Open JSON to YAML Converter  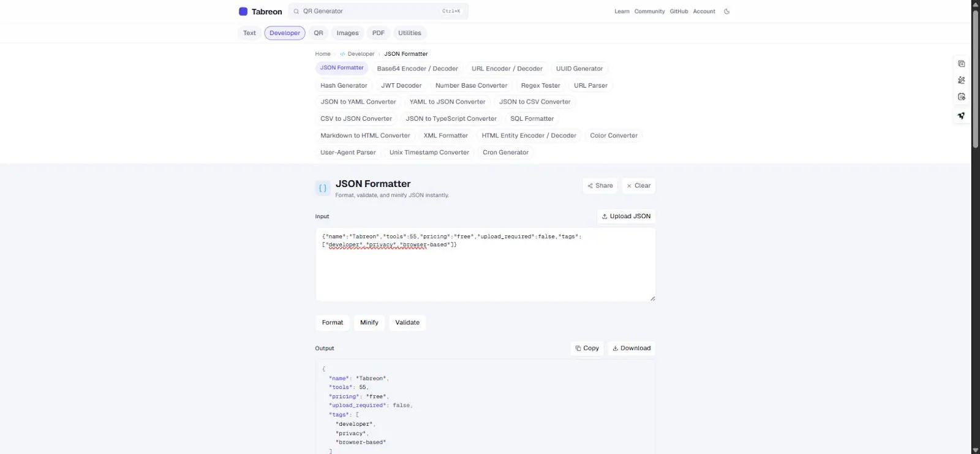click(x=358, y=102)
